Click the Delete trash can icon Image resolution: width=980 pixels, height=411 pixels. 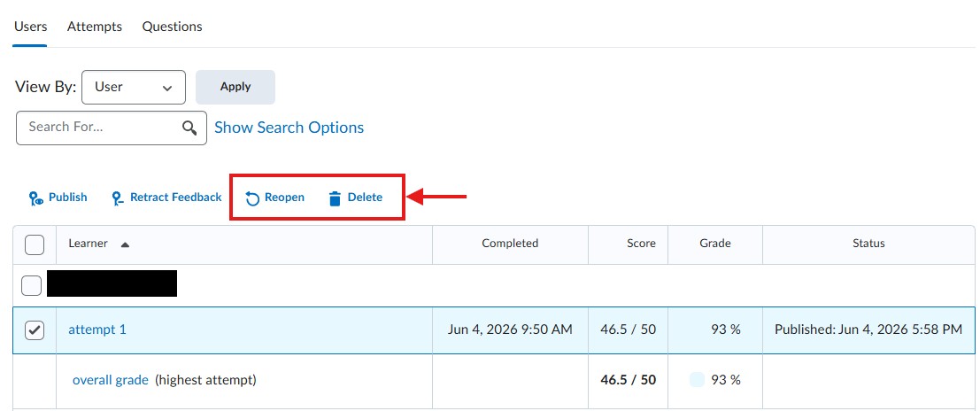335,198
